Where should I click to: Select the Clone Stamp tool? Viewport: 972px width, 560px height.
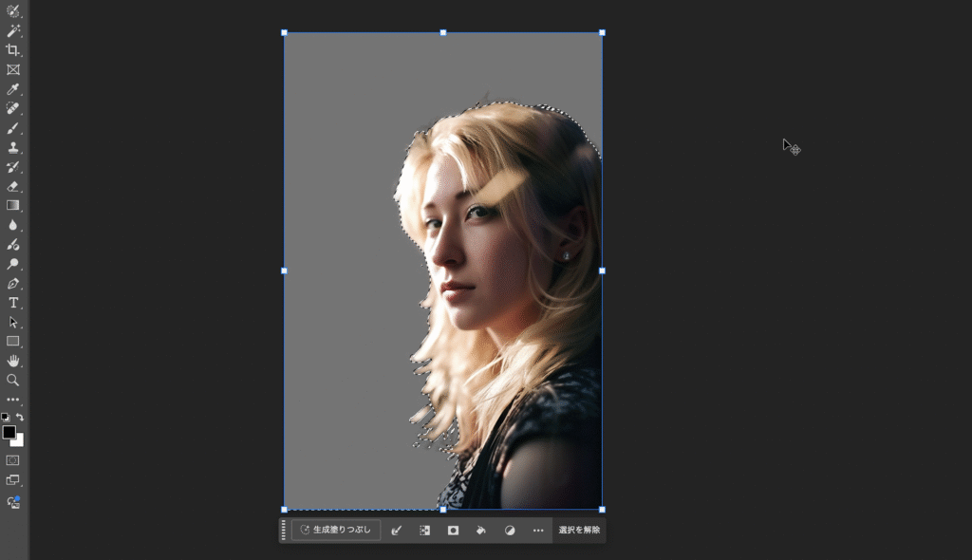click(x=12, y=148)
